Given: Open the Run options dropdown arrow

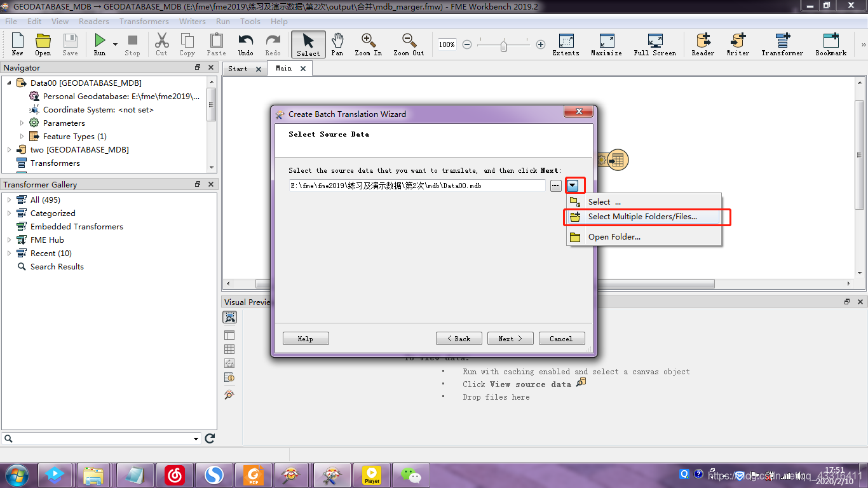Looking at the screenshot, I should pyautogui.click(x=115, y=44).
